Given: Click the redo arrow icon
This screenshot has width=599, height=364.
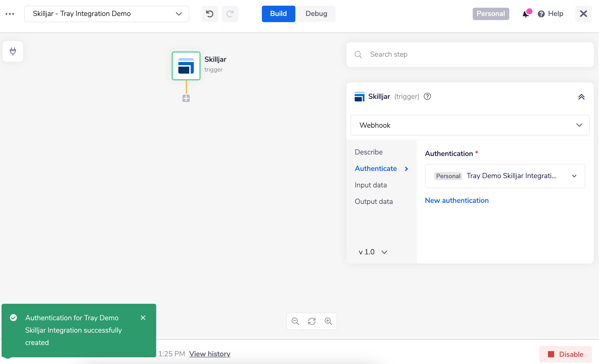Looking at the screenshot, I should tap(230, 14).
